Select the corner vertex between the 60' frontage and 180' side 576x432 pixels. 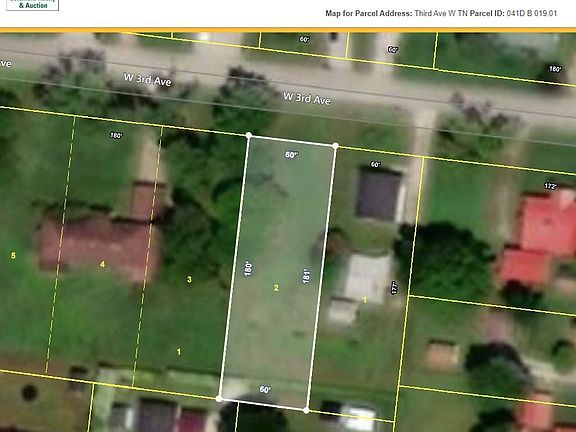click(249, 135)
